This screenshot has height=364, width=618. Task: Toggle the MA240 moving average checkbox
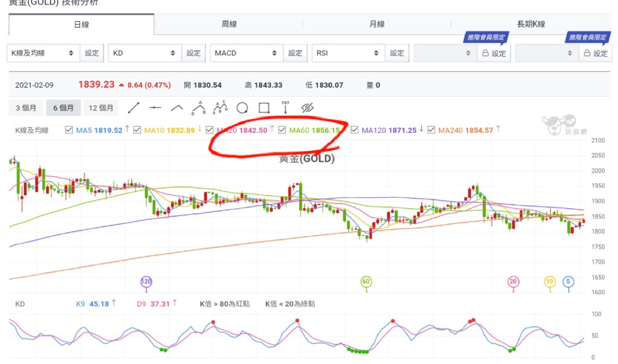431,130
